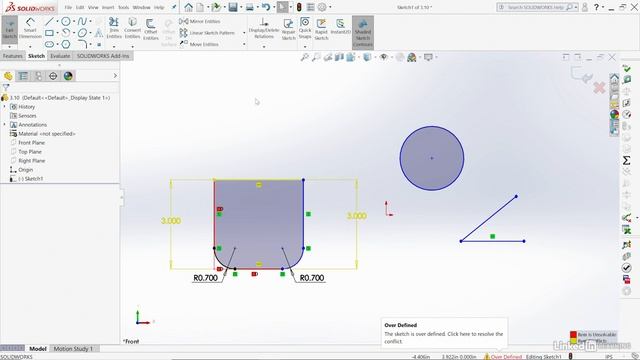640x360 pixels.
Task: Select the Circle sketch tool
Action: (66, 21)
